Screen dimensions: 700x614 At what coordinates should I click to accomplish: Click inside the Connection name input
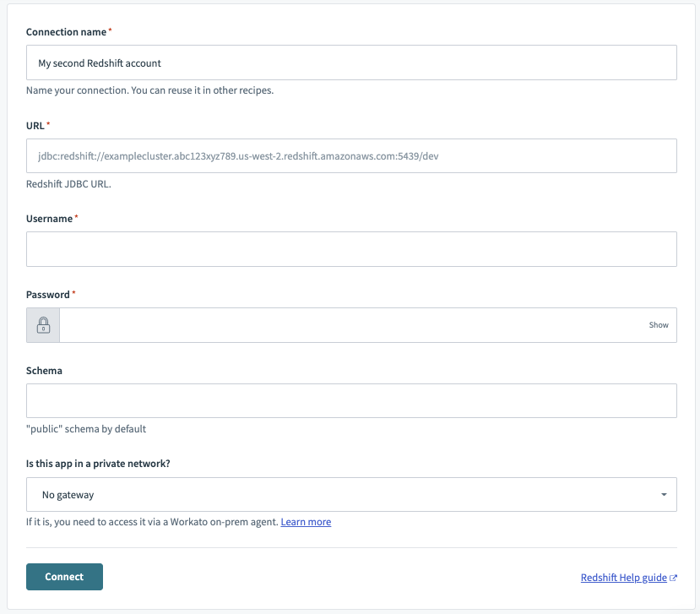click(350, 62)
